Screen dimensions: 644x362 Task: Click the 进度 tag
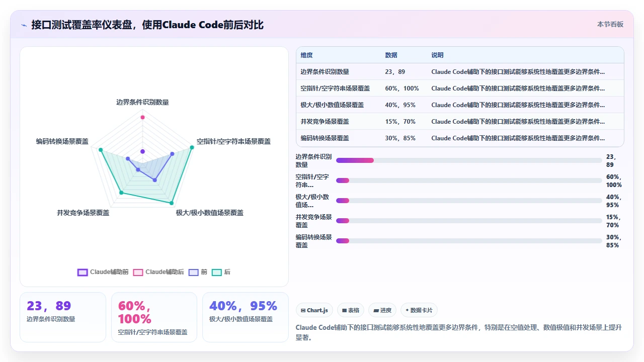coord(382,310)
